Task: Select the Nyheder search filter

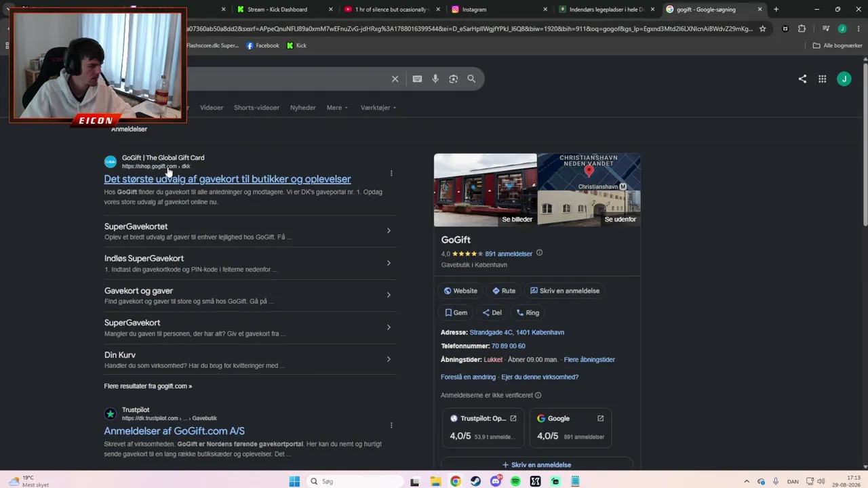Action: point(303,108)
